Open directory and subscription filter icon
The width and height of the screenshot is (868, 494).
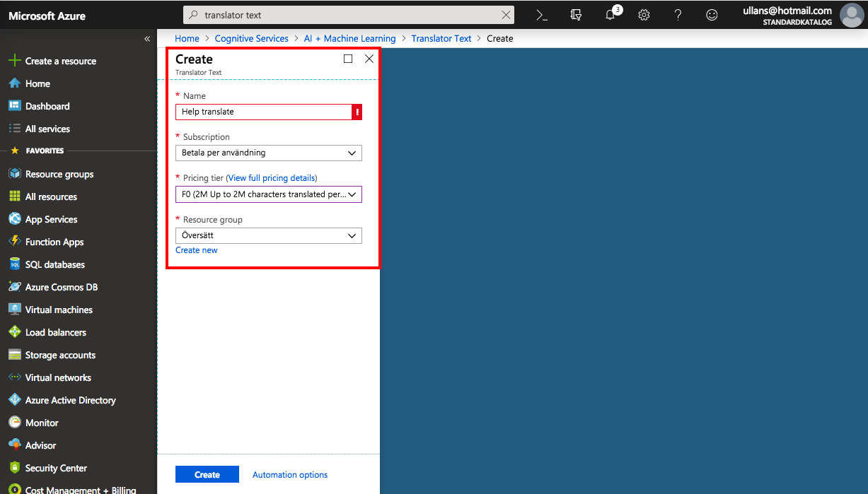[576, 15]
